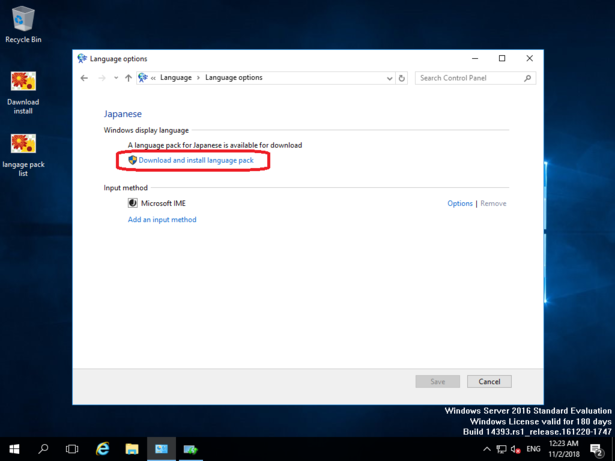Viewport: 615px width, 461px height.
Task: Select the Download install desktop icon
Action: (23, 93)
